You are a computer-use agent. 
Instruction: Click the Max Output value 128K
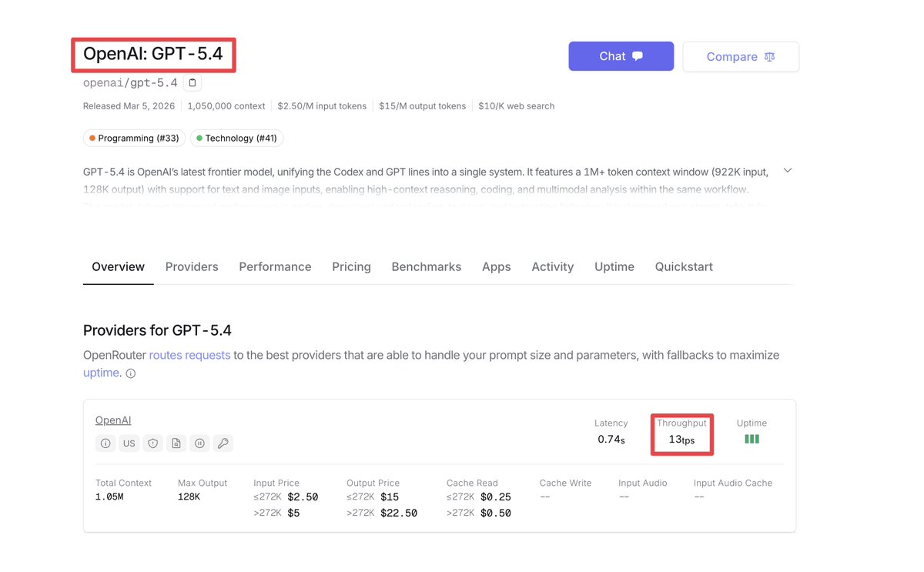point(189,497)
